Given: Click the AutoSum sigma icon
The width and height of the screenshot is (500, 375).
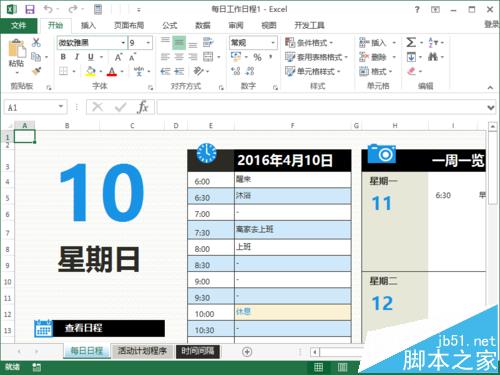Looking at the screenshot, I should click(x=411, y=42).
